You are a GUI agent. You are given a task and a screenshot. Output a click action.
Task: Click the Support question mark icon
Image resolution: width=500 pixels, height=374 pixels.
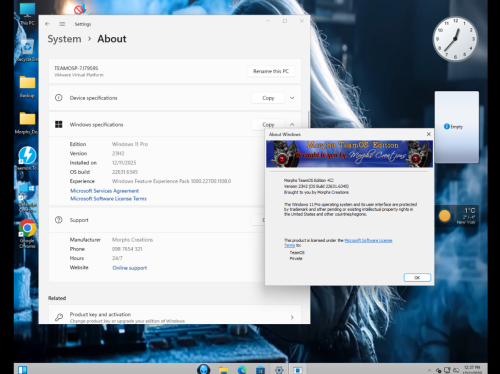tap(59, 220)
